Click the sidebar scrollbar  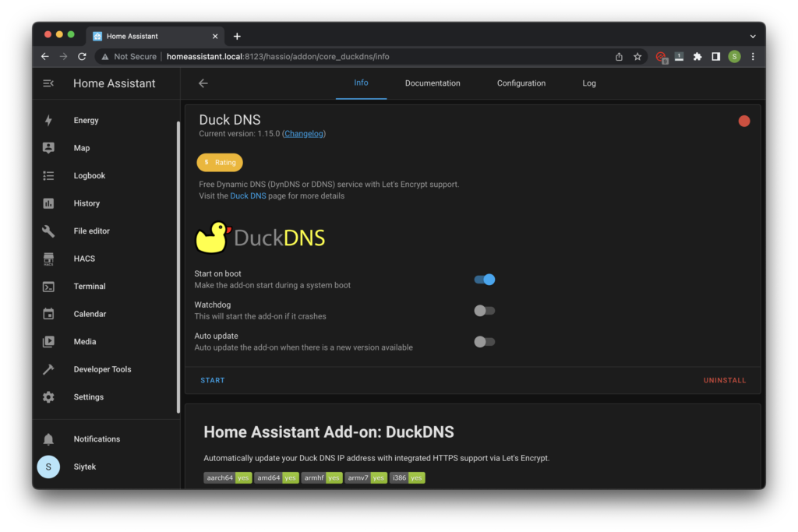(178, 267)
